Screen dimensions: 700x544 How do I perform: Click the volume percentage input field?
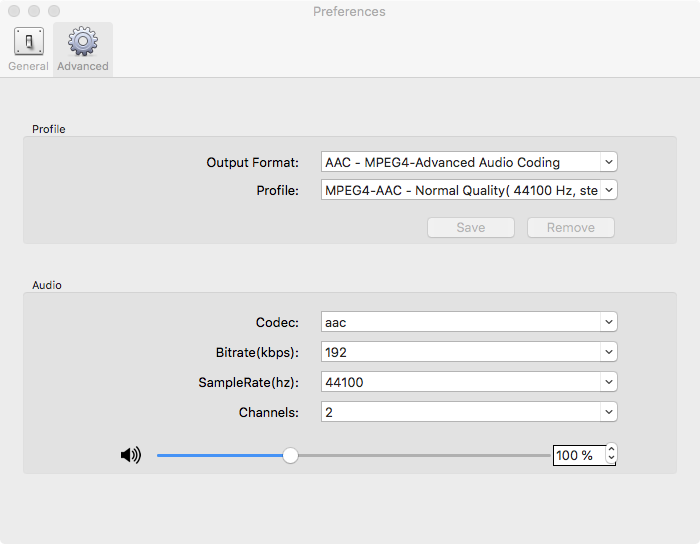click(x=578, y=455)
